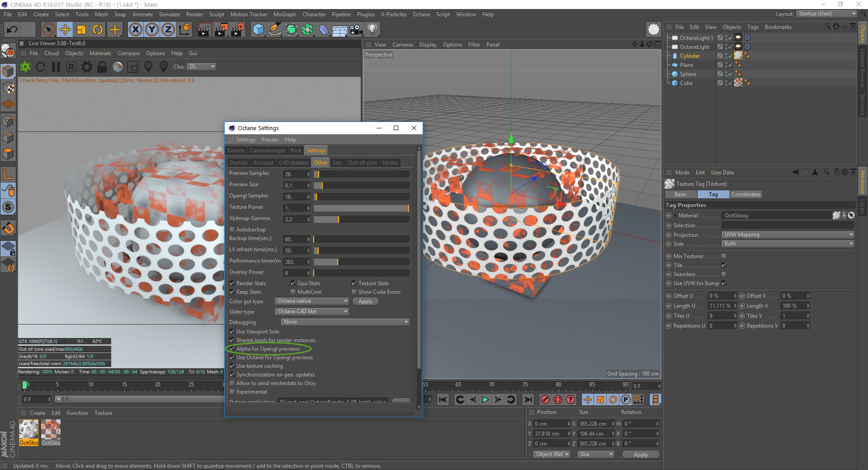Adjust the Xbitmap Gamma slider
This screenshot has height=470, width=868.
[x=362, y=219]
